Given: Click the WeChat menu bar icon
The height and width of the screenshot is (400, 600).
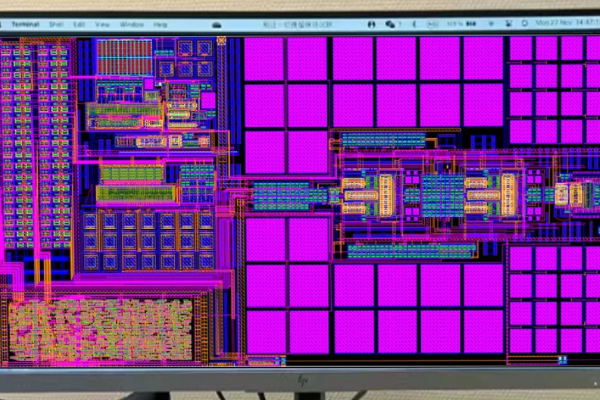Looking at the screenshot, I should [390, 24].
